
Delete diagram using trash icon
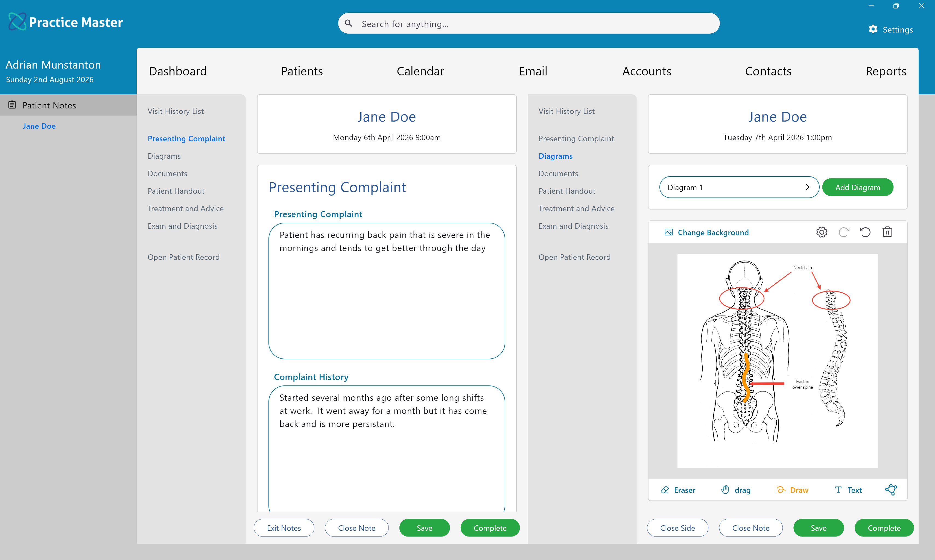point(887,232)
